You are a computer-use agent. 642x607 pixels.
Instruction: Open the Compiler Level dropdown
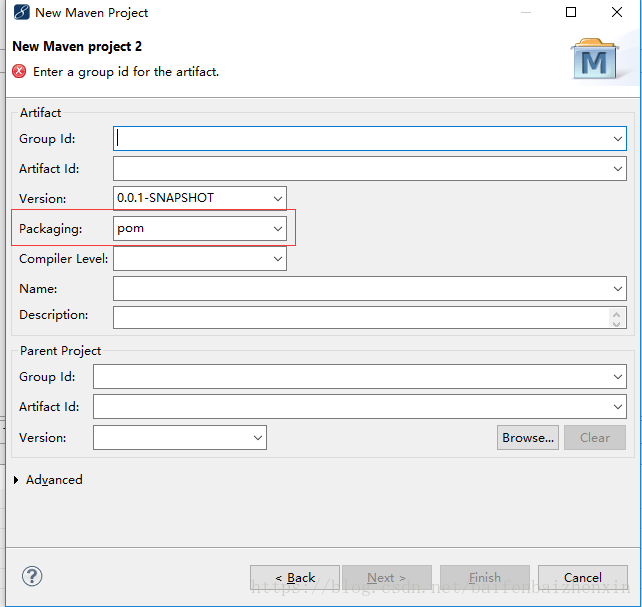click(278, 259)
